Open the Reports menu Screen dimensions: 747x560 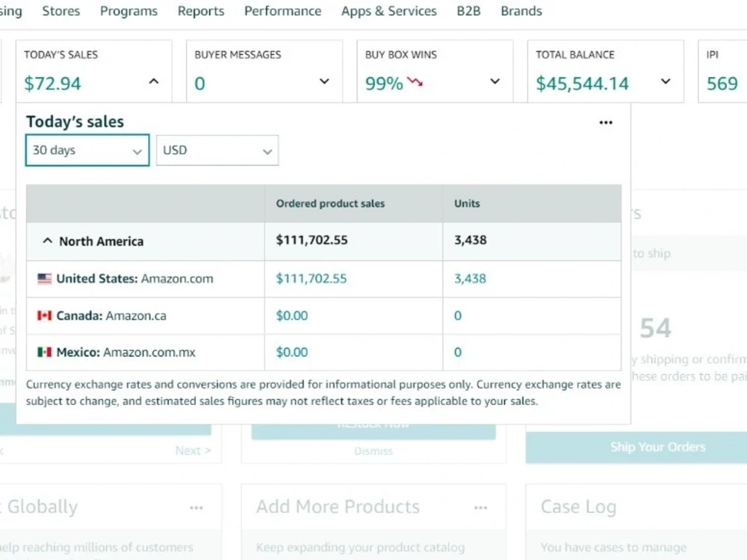[200, 11]
